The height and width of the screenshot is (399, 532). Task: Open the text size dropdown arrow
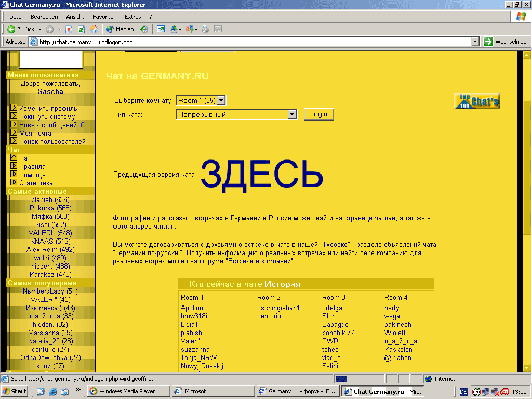[x=180, y=30]
